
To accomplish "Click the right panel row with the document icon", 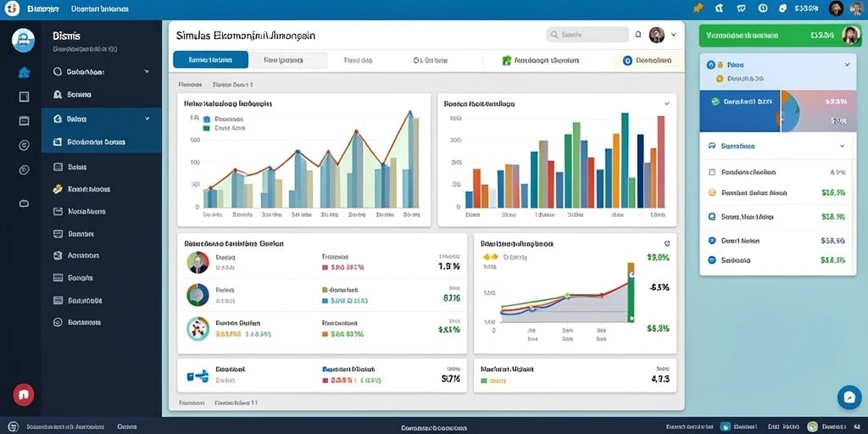I will (778, 172).
